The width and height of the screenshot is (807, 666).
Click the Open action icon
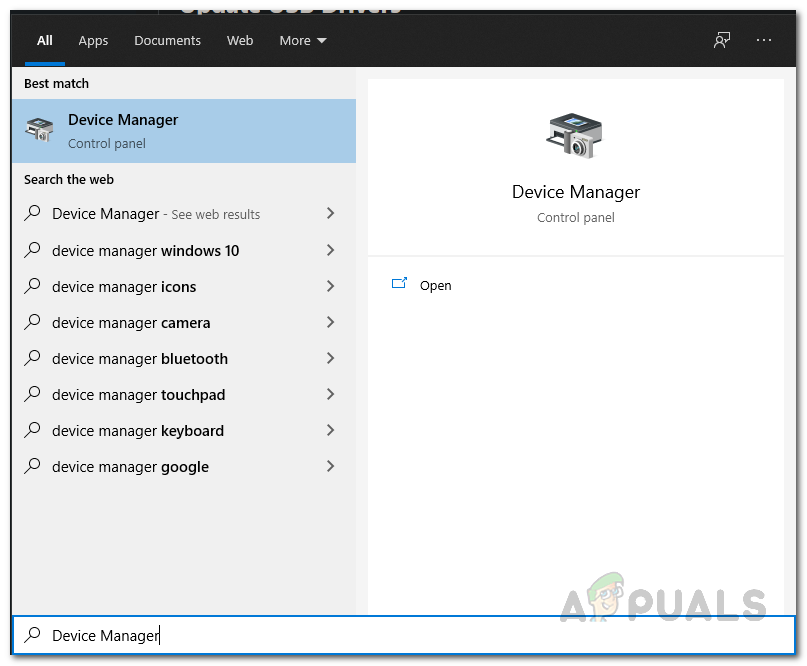tap(399, 283)
